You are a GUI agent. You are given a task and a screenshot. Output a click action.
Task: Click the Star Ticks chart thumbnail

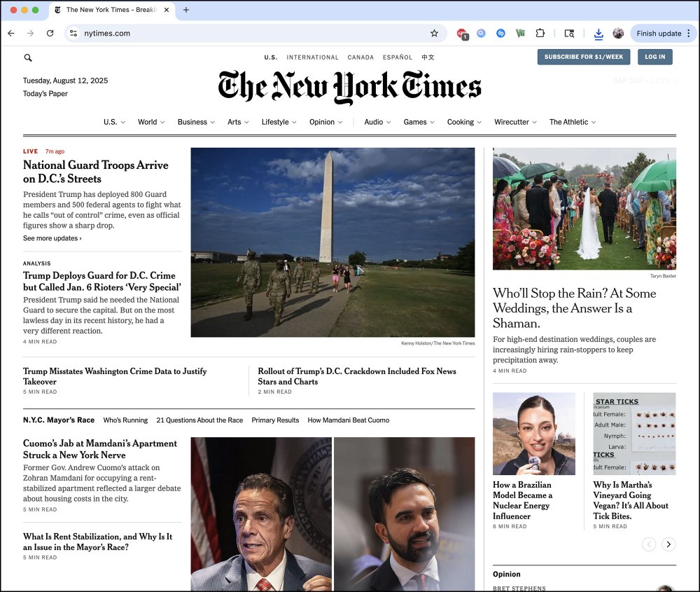634,434
